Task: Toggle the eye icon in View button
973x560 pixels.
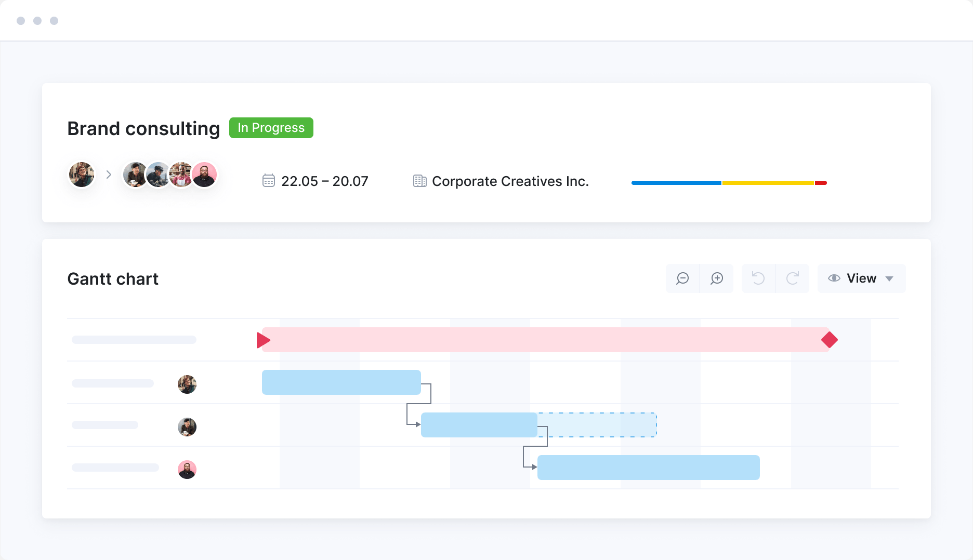Action: coord(834,278)
